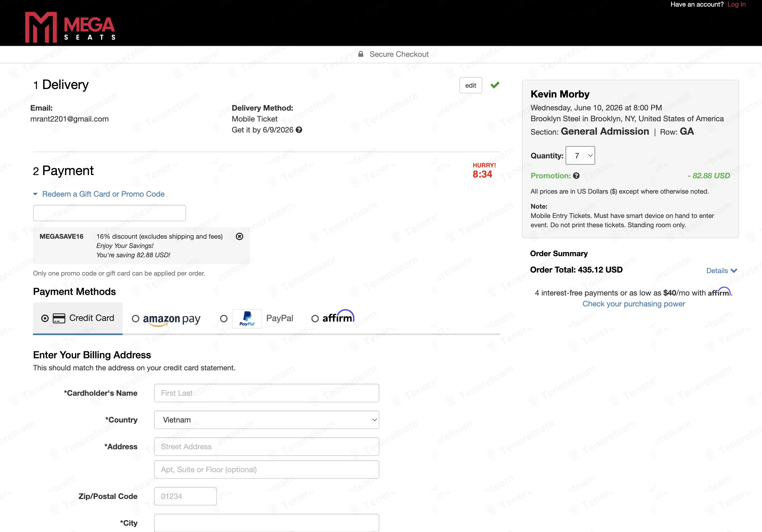Click the - 82.88 USD promotion amount
Viewport: 762px width, 532px height.
(708, 176)
